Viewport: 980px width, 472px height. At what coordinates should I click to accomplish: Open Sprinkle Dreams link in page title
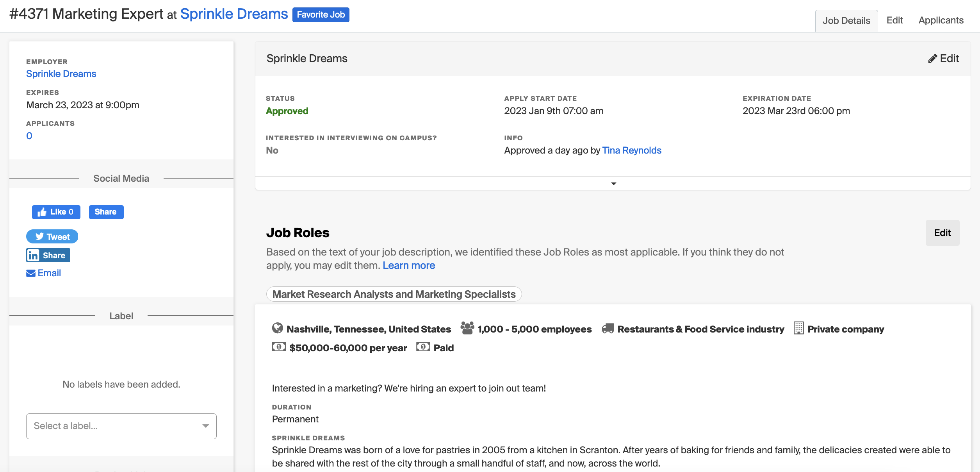click(234, 14)
